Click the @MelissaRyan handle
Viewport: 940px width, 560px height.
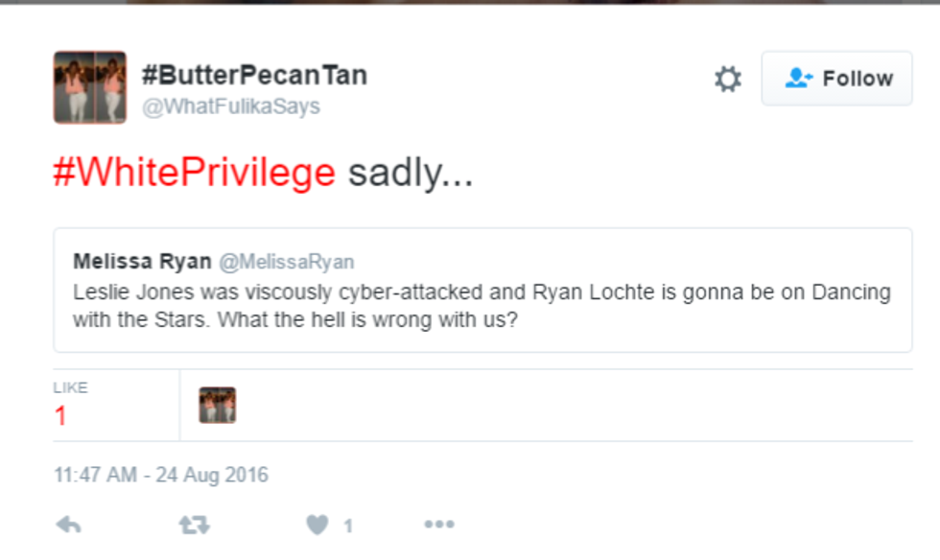click(x=286, y=262)
